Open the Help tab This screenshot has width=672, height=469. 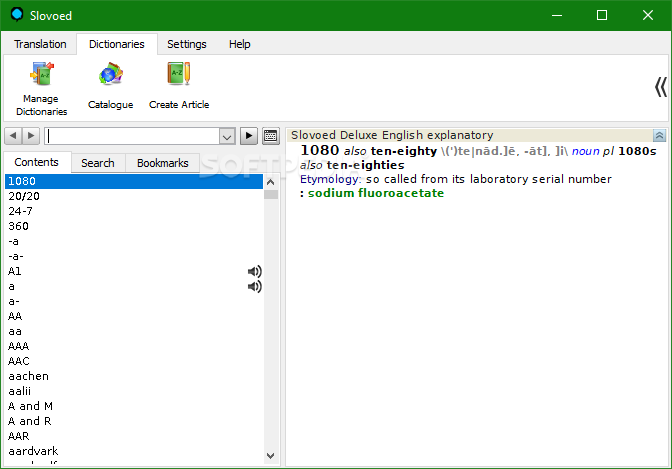[x=240, y=44]
